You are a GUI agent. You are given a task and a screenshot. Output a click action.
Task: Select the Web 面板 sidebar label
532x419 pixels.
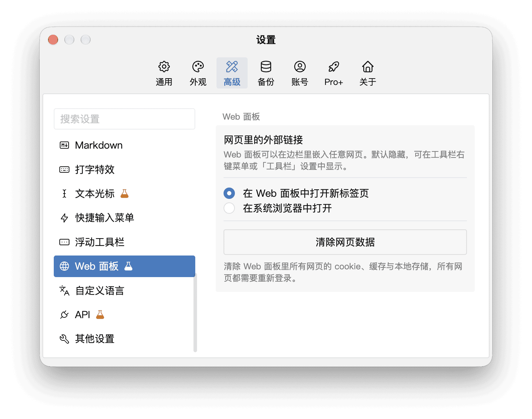[97, 266]
